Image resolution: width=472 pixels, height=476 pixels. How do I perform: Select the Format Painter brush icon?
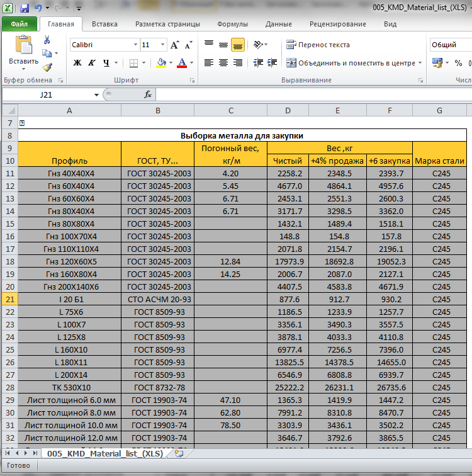47,67
